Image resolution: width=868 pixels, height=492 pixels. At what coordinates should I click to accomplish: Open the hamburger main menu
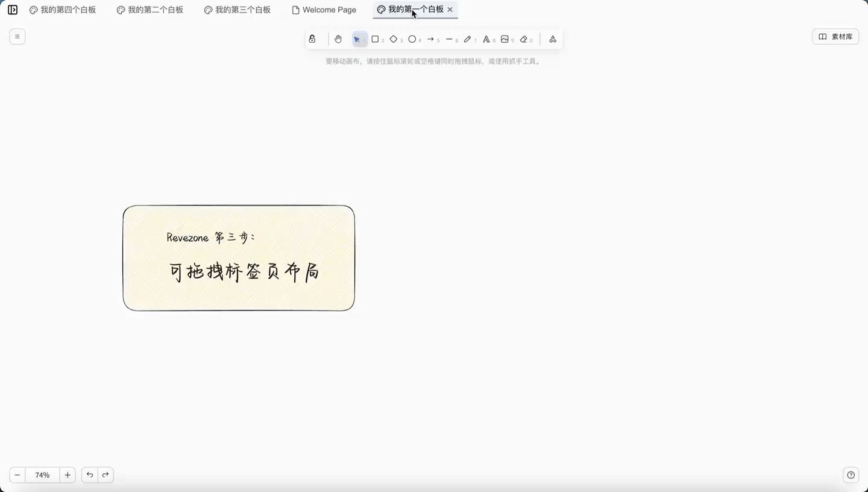coord(17,37)
